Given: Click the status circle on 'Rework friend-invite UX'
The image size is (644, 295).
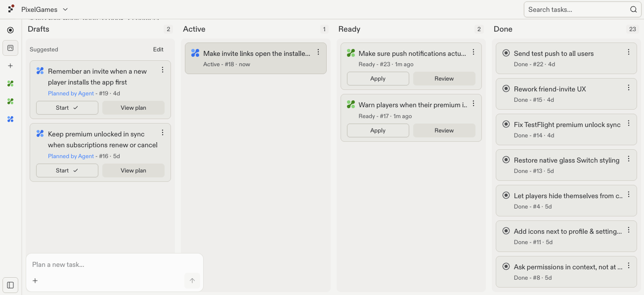Looking at the screenshot, I should (x=506, y=88).
